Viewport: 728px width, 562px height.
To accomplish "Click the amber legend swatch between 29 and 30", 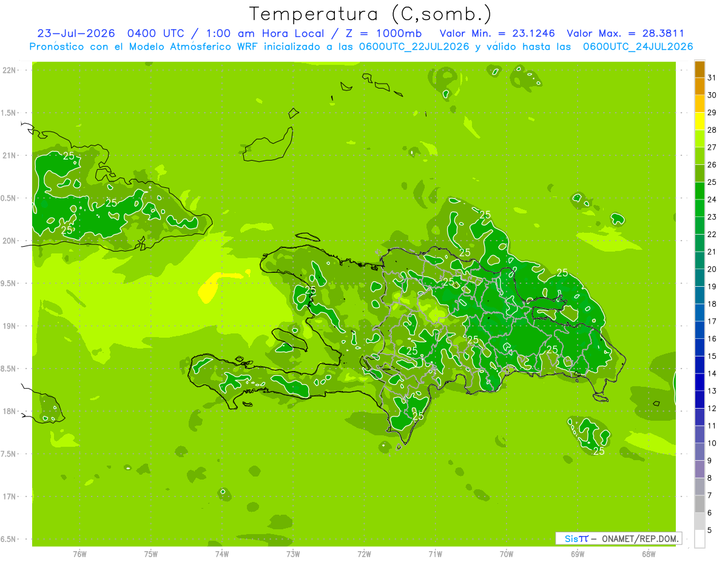I will click(699, 104).
